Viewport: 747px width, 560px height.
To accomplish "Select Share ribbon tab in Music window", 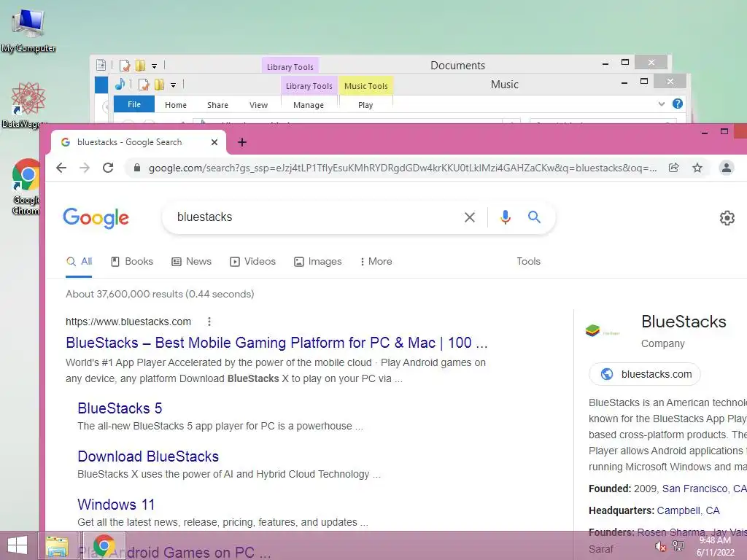I will tap(217, 105).
